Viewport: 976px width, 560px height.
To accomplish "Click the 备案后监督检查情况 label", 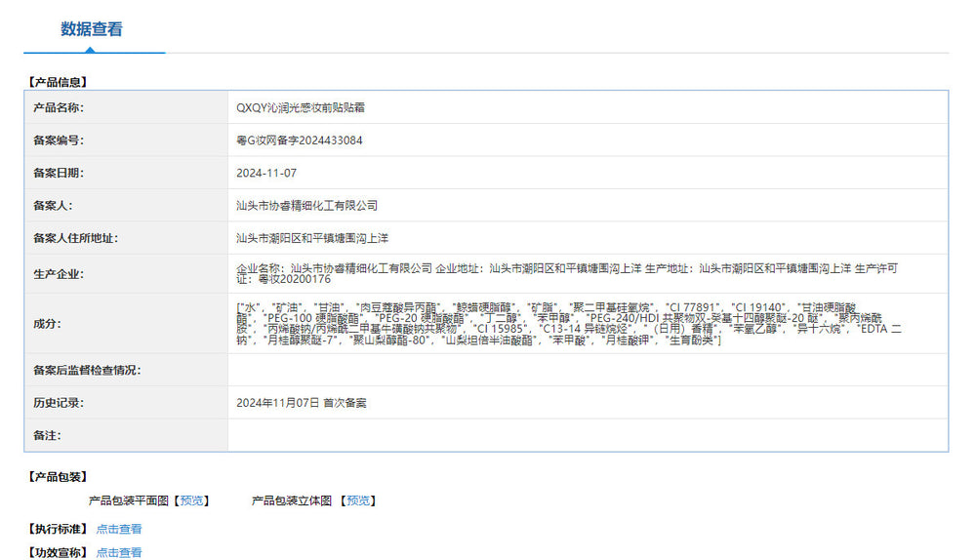I will pos(87,370).
